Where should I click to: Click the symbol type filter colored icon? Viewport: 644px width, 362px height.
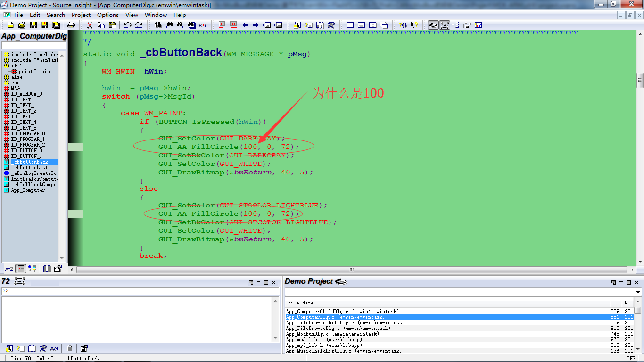point(32,269)
